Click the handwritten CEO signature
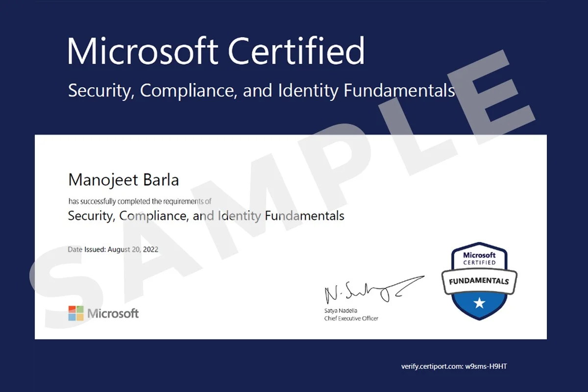Viewport: 588px width, 392px height. pos(372,292)
